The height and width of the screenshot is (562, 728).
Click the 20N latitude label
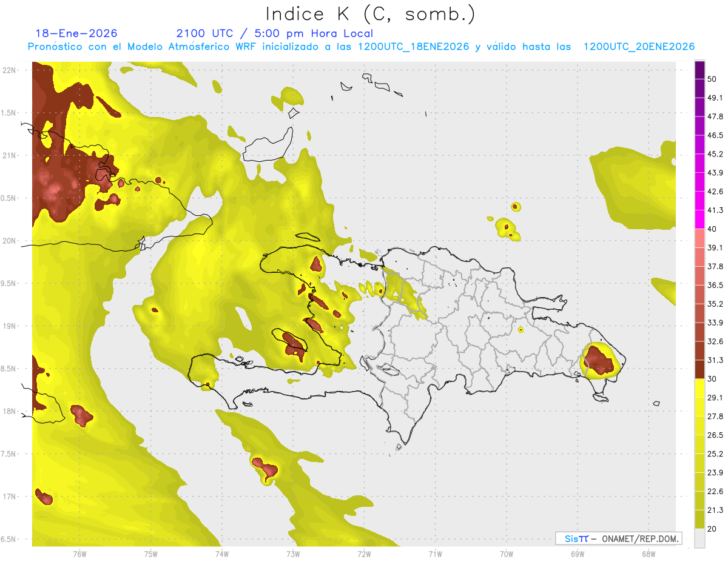[x=9, y=241]
